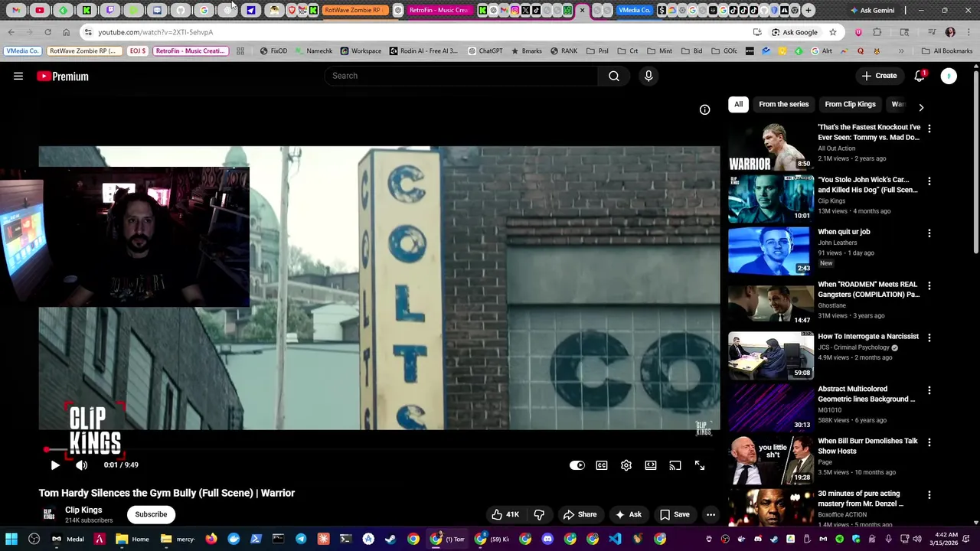Open the account avatar menu
This screenshot has width=980, height=551.
[949, 76]
